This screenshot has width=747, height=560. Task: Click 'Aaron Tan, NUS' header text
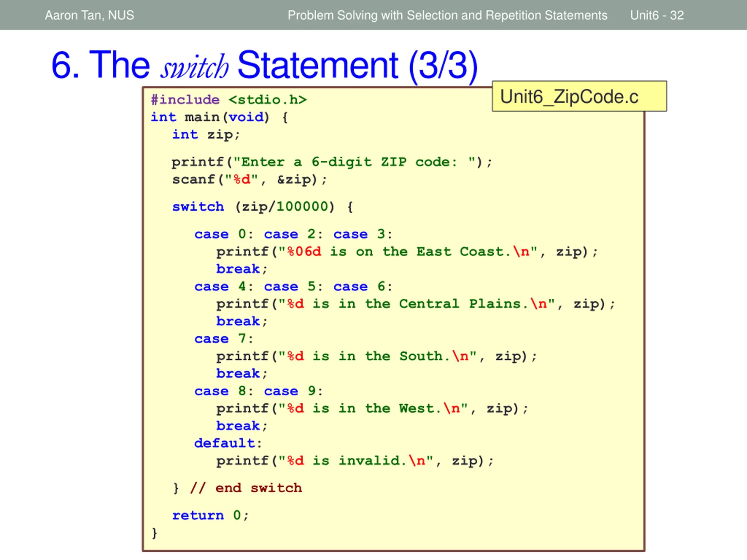click(90, 15)
